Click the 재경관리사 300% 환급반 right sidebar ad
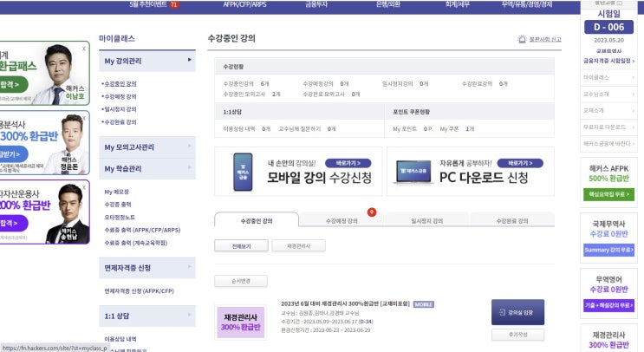 pos(608,339)
